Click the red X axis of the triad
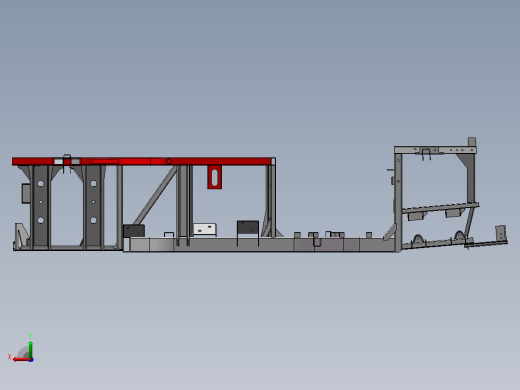520x390 pixels. (21, 360)
